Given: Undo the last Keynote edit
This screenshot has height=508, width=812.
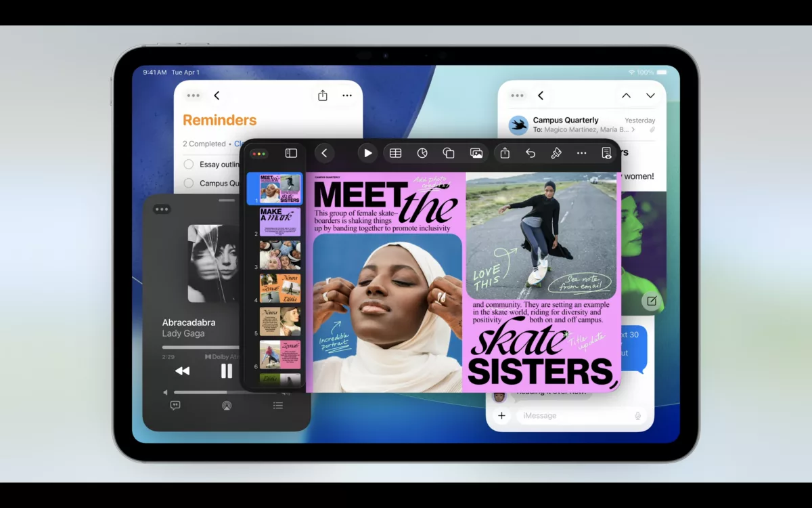Looking at the screenshot, I should (x=531, y=153).
